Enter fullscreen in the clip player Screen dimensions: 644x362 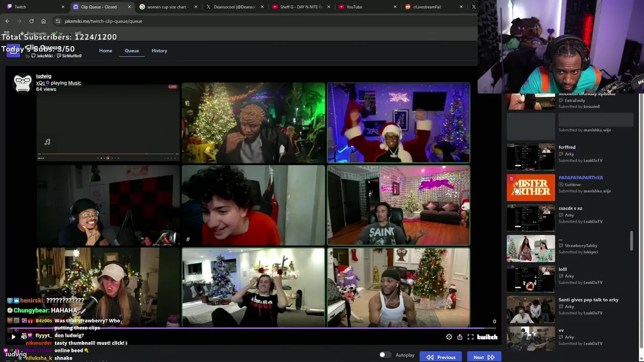(x=470, y=337)
